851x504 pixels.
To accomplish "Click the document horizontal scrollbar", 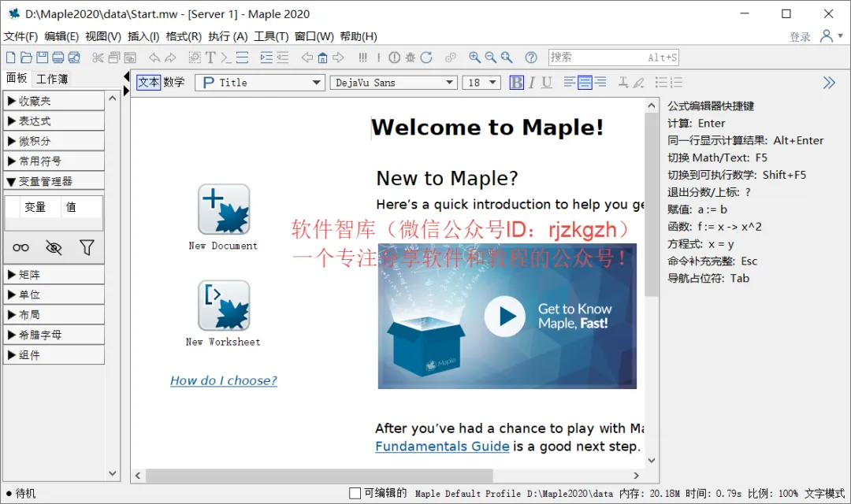I will pos(320,476).
